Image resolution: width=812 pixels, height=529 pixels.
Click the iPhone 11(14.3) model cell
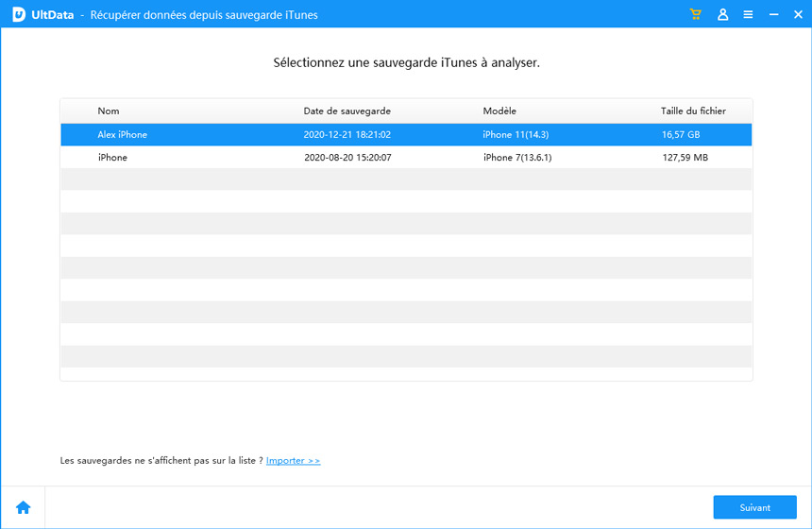(x=515, y=135)
